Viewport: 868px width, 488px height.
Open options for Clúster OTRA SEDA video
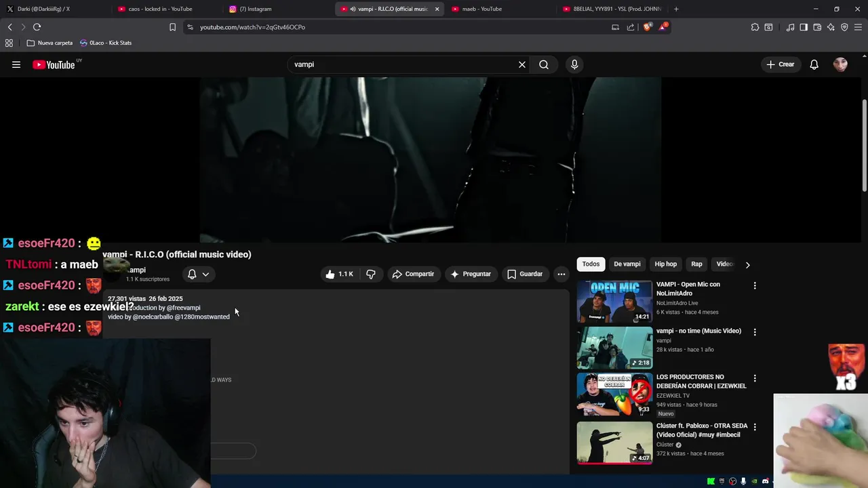click(x=755, y=427)
